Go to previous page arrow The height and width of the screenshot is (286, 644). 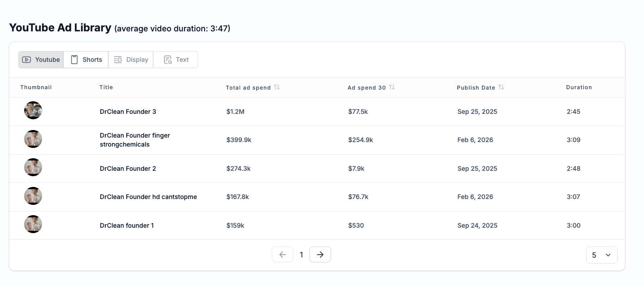(283, 255)
